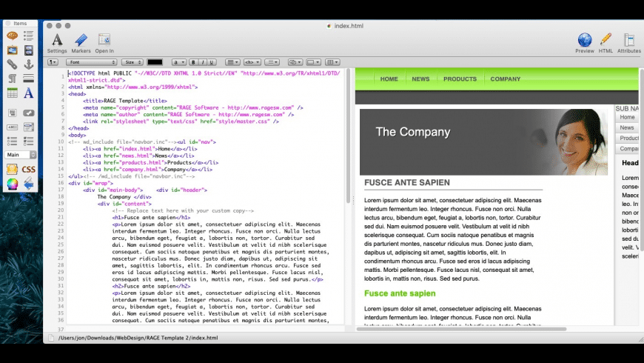Click the large blue letter A icon in Items
This screenshot has height=363, width=644.
click(28, 93)
